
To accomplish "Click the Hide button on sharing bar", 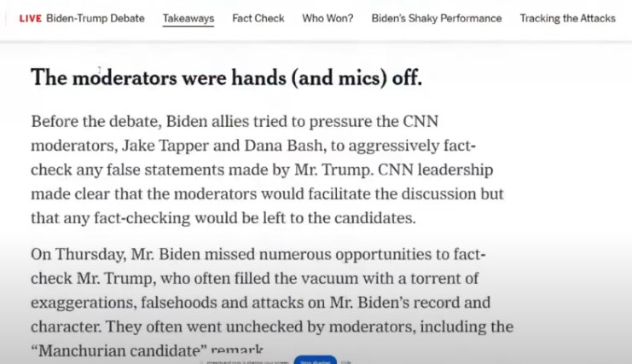I will pyautogui.click(x=348, y=361).
